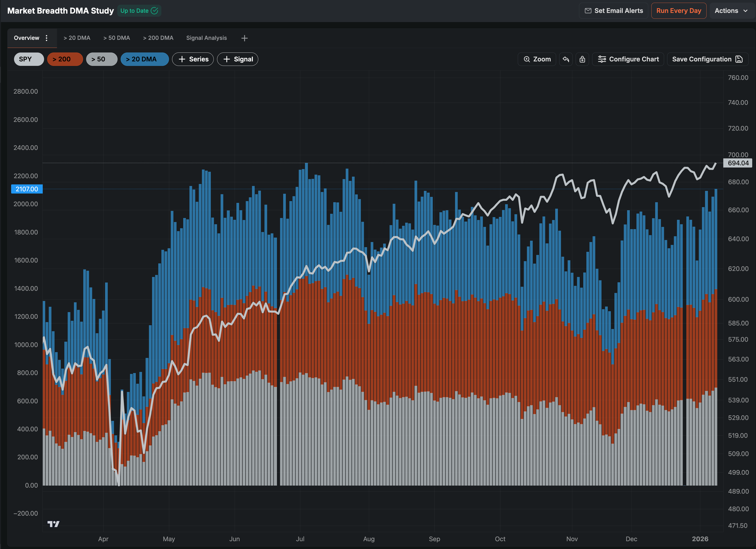The height and width of the screenshot is (549, 756).
Task: Toggle the SPY series pill
Action: [x=29, y=59]
